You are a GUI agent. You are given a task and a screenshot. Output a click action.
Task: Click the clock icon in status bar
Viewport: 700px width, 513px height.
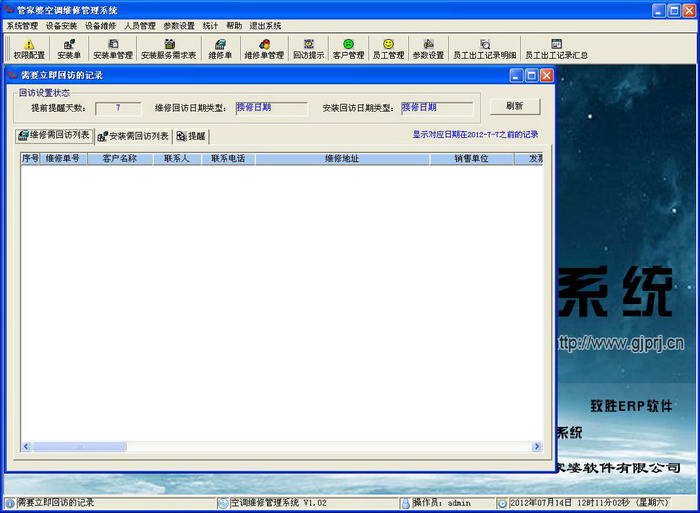click(502, 503)
